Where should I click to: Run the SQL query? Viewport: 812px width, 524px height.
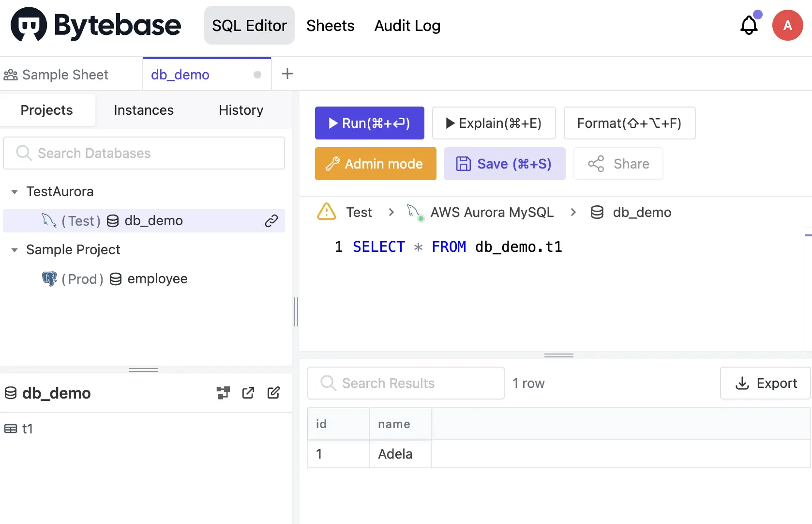(370, 123)
